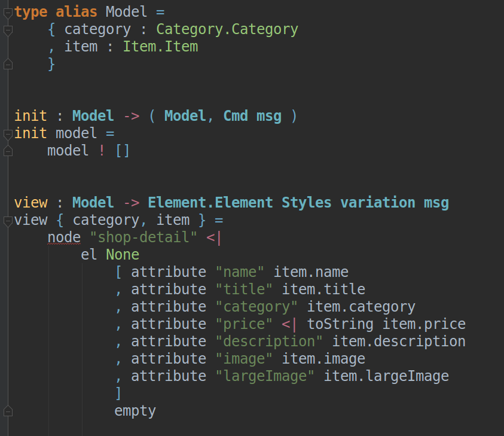Click the closing bracket of attribute list
504x436 pixels.
[x=118, y=393]
